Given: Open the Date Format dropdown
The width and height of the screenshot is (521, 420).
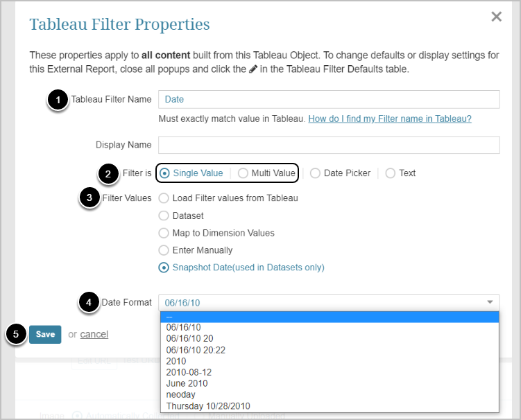Looking at the screenshot, I should coord(329,302).
